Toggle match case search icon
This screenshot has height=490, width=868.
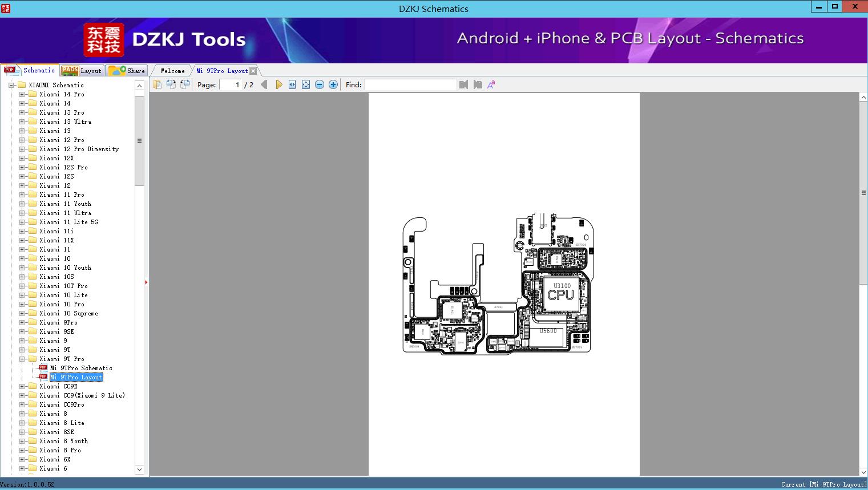click(491, 84)
